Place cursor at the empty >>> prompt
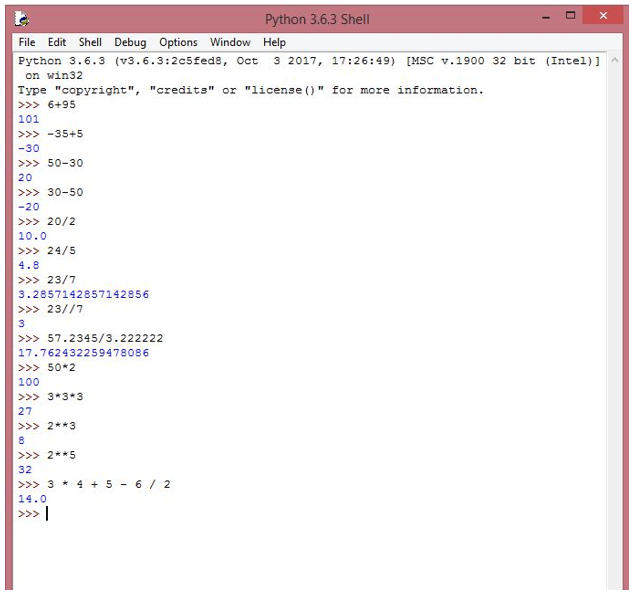 click(x=47, y=513)
